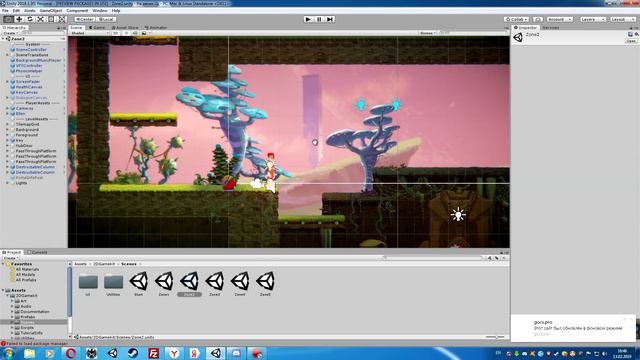Switch to the Animator tab
640x360 pixels.
coord(156,28)
